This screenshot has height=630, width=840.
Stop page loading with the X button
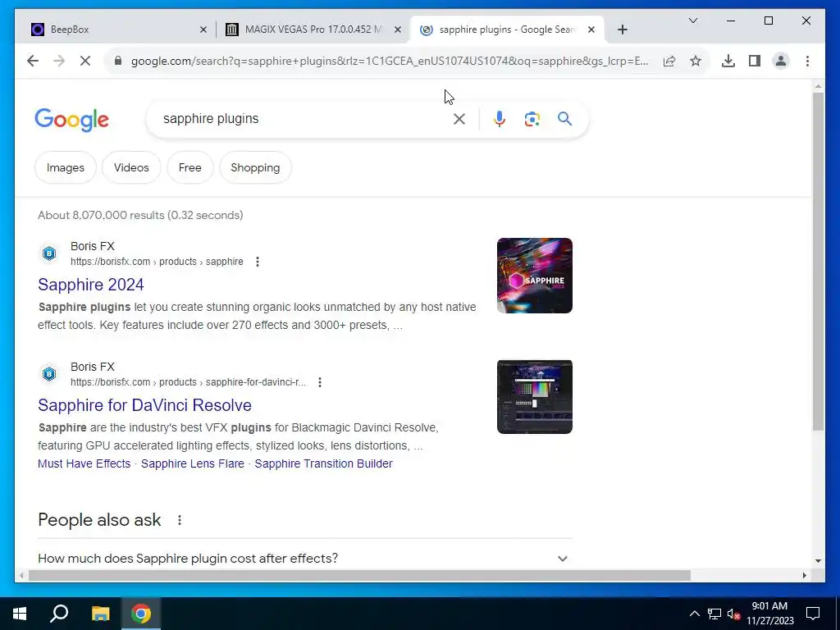coord(85,61)
